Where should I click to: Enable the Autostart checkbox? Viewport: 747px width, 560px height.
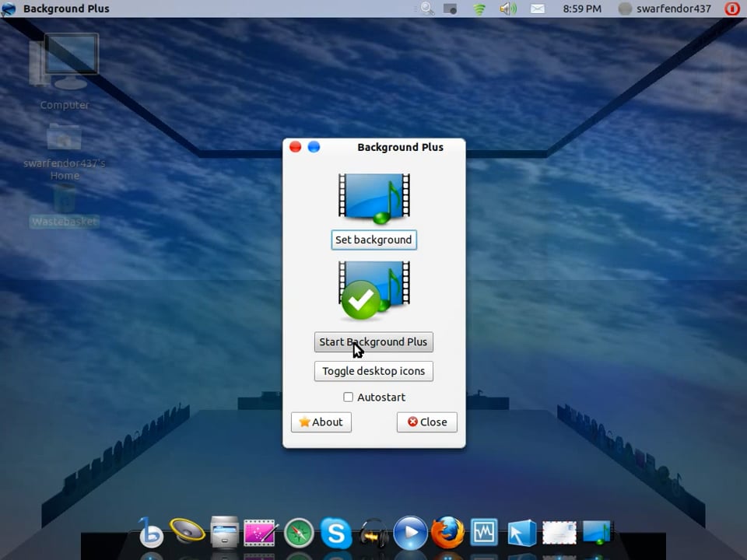click(349, 397)
